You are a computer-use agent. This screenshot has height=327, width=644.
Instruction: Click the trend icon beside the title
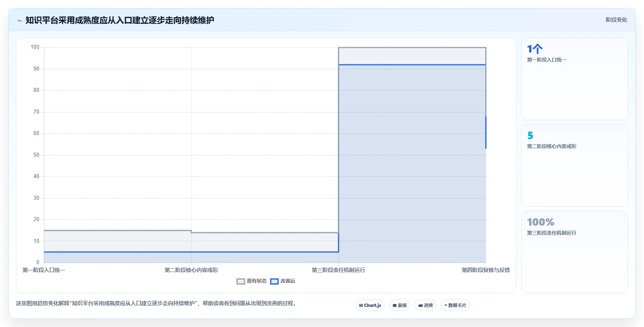point(19,21)
